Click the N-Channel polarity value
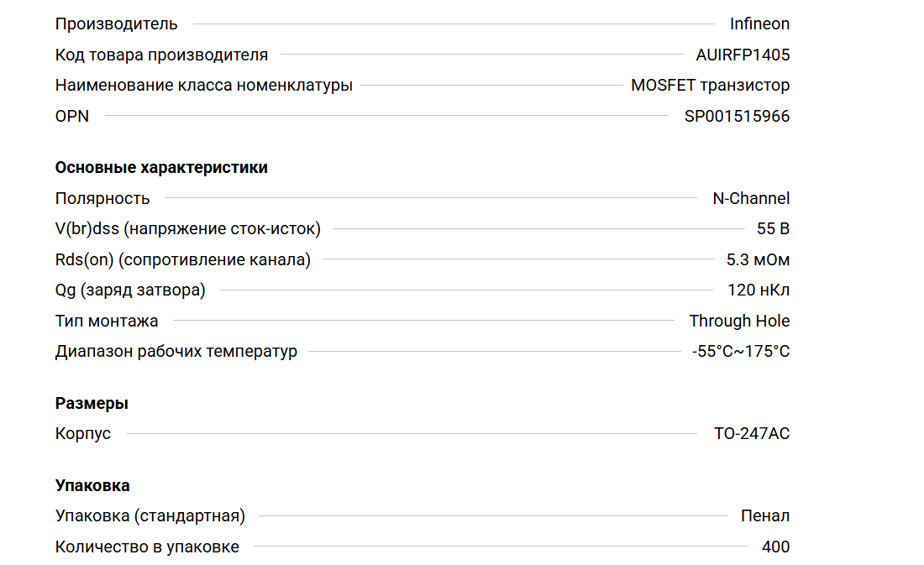Viewport: 924px width, 565px height. (751, 198)
